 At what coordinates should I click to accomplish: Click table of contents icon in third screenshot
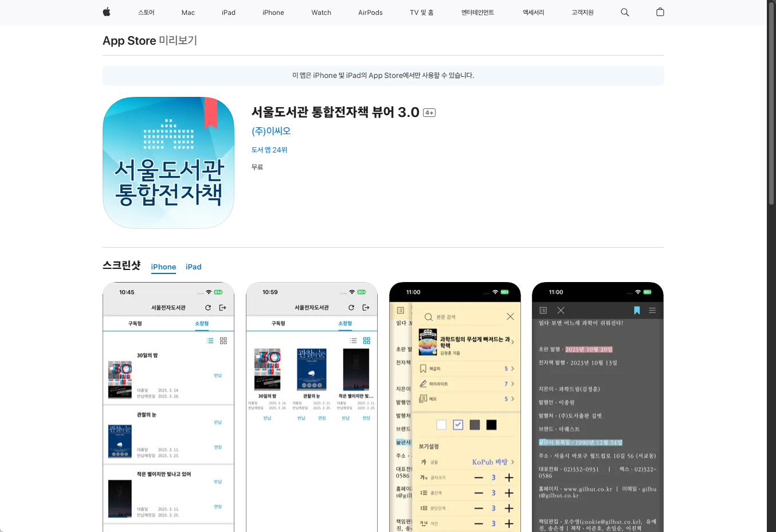[401, 310]
